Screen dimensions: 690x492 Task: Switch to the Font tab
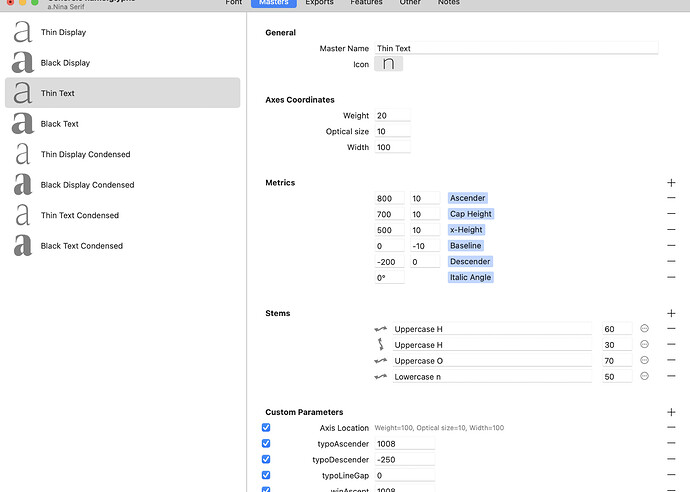pyautogui.click(x=234, y=3)
